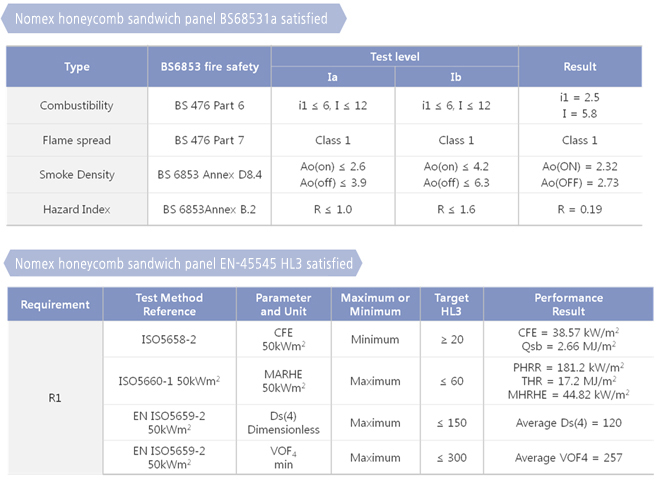Click the 'I = 5.8' result value
This screenshot has height=480, width=660.
point(580,114)
